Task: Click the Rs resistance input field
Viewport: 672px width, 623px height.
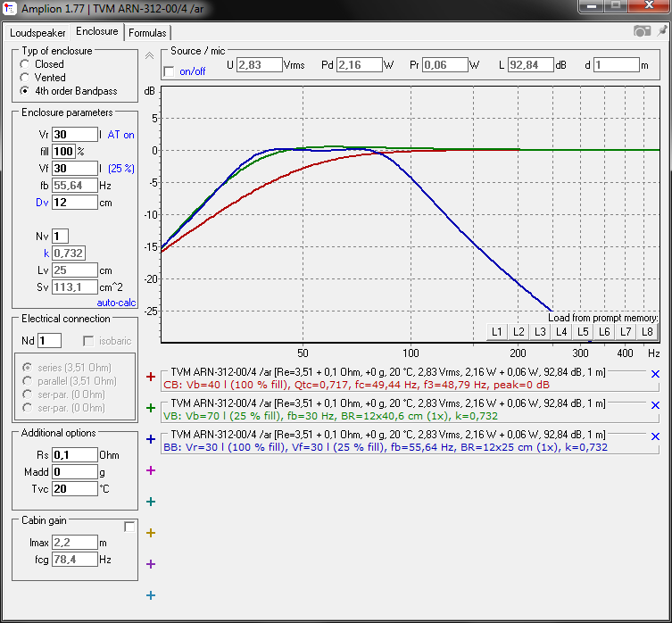Action: 75,455
